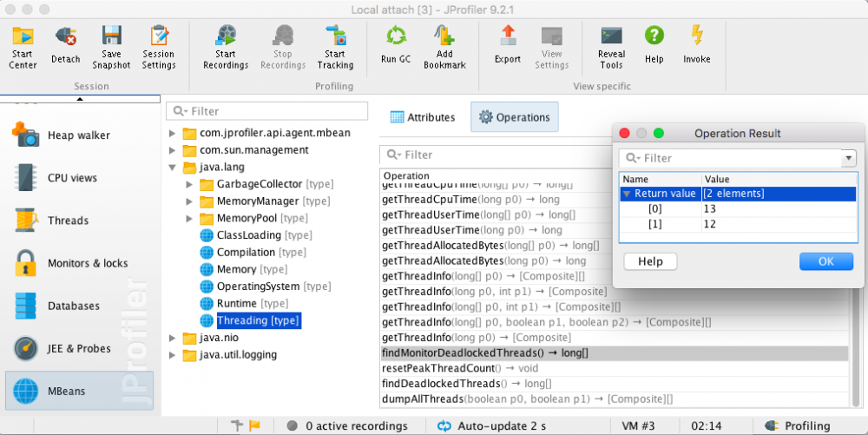Select the Compilation MBean
Viewport: 868px width, 435px height.
(253, 253)
